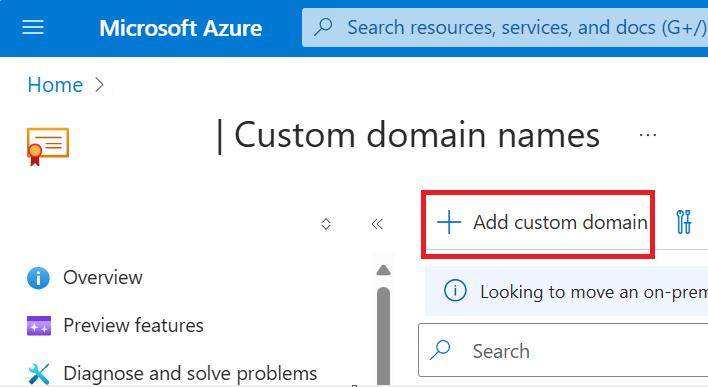
Task: Click the Overview info icon
Action: click(x=38, y=278)
